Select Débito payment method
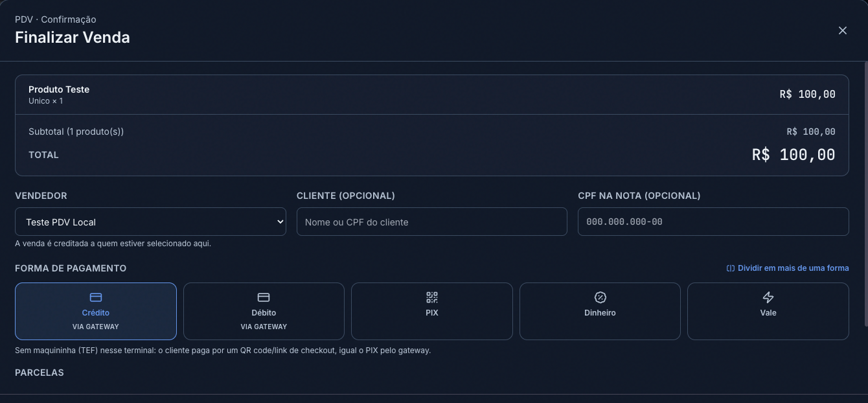 pos(264,311)
